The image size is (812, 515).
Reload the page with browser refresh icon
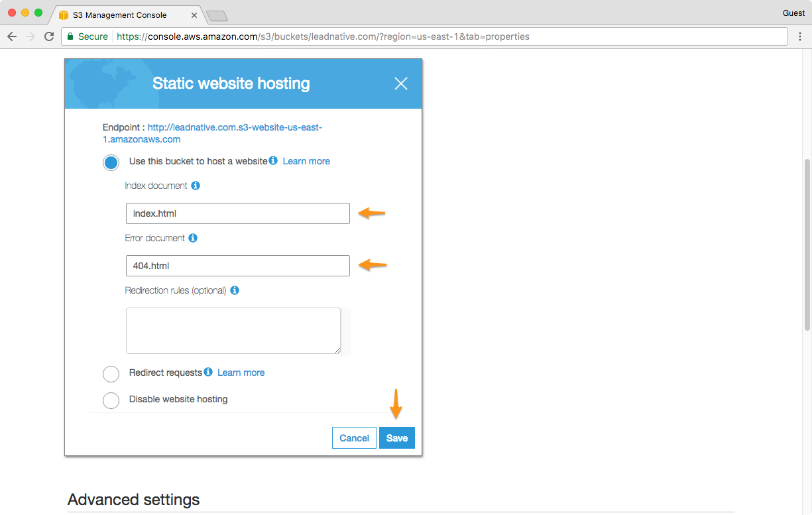pyautogui.click(x=49, y=36)
